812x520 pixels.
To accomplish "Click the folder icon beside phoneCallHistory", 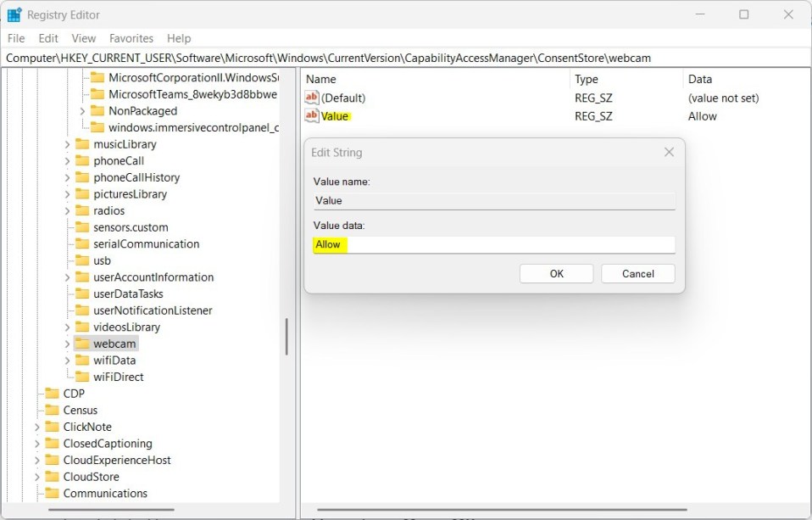I will click(x=82, y=177).
